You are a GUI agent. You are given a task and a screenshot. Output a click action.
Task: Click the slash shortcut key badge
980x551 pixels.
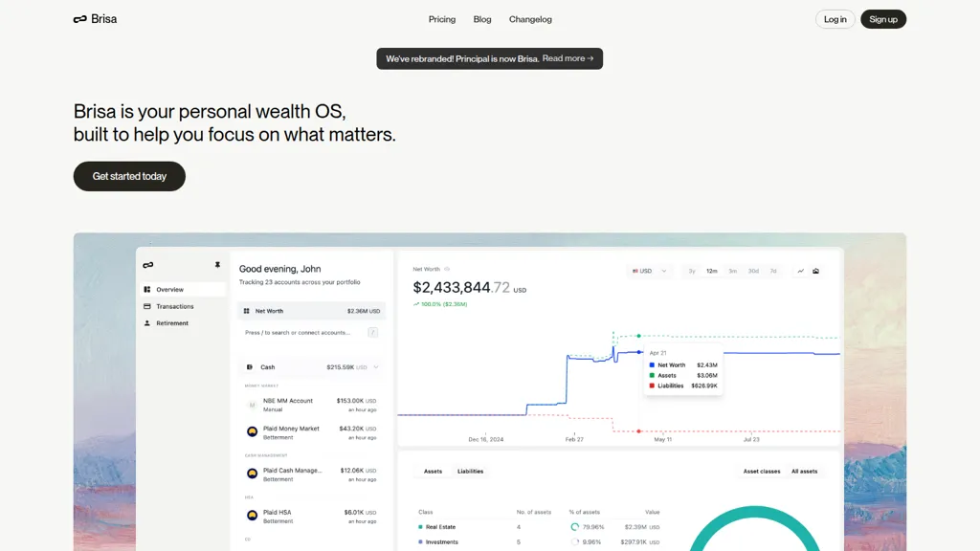click(x=372, y=332)
